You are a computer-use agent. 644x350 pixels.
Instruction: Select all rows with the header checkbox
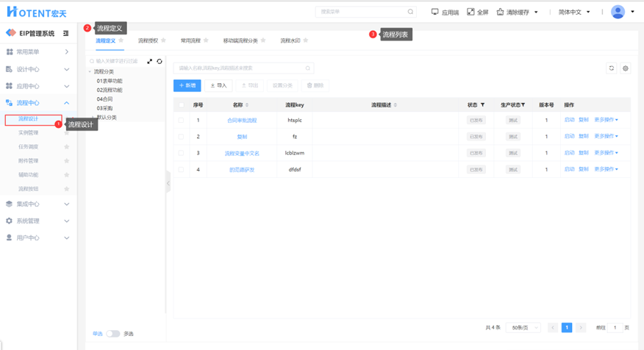(x=182, y=104)
